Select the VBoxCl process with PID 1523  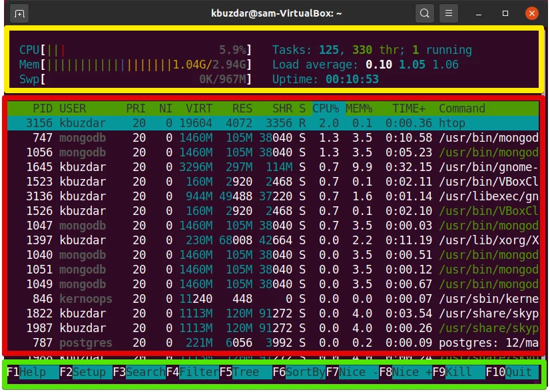click(273, 182)
